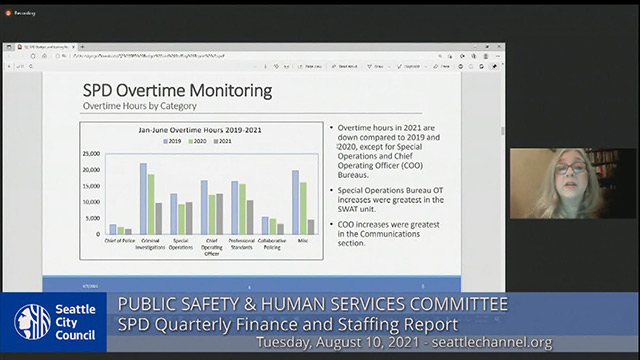Select the Highlight tool
Viewport: 640px width, 360px height.
(x=409, y=66)
